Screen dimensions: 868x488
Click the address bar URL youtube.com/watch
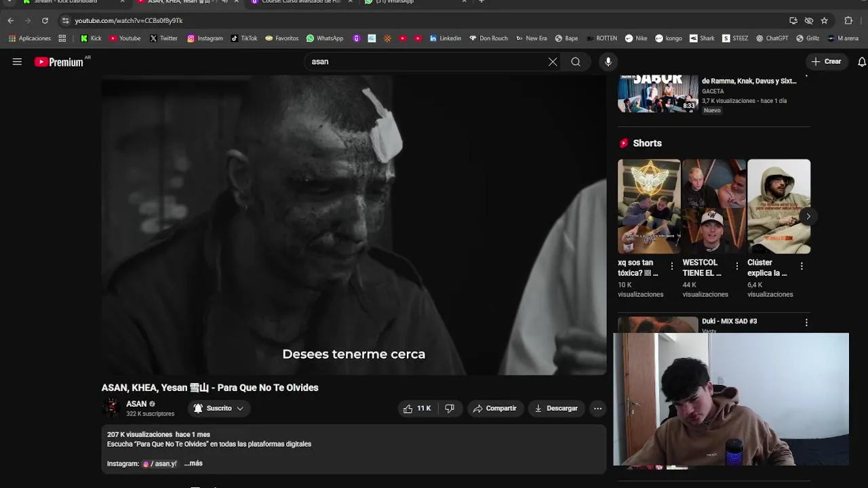[129, 21]
